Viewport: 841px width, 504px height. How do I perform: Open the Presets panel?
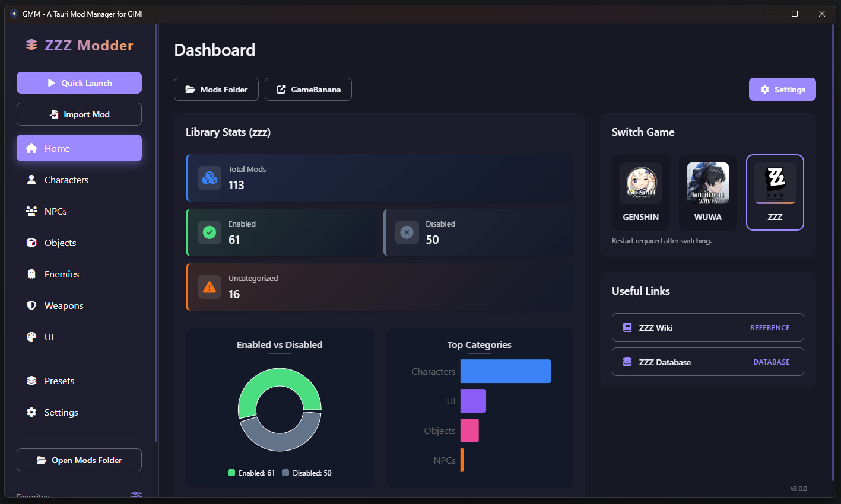(x=59, y=381)
